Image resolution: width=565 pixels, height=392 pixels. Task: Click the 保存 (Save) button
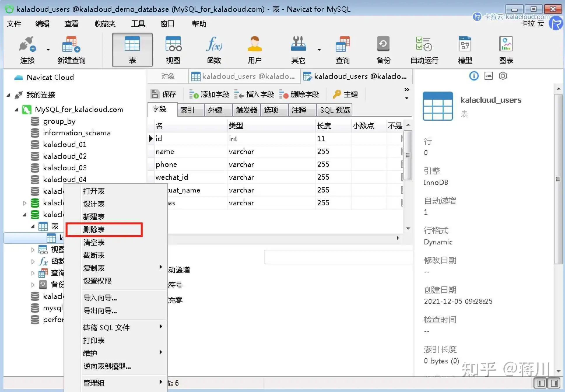[x=164, y=94]
